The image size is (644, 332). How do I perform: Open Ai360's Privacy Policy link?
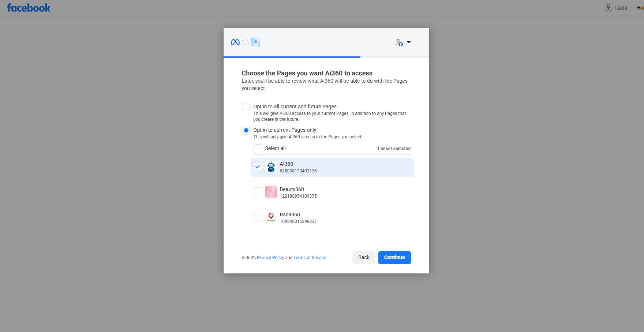[x=270, y=257]
